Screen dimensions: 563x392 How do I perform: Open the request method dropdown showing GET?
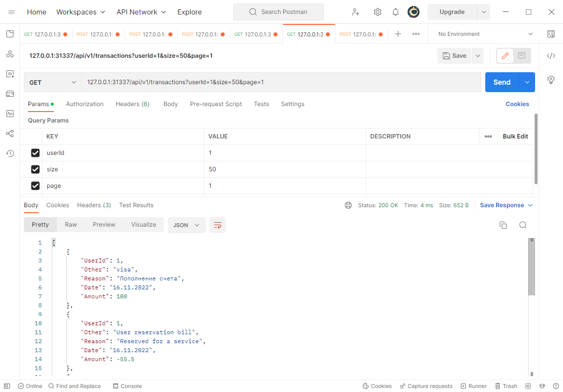click(52, 82)
